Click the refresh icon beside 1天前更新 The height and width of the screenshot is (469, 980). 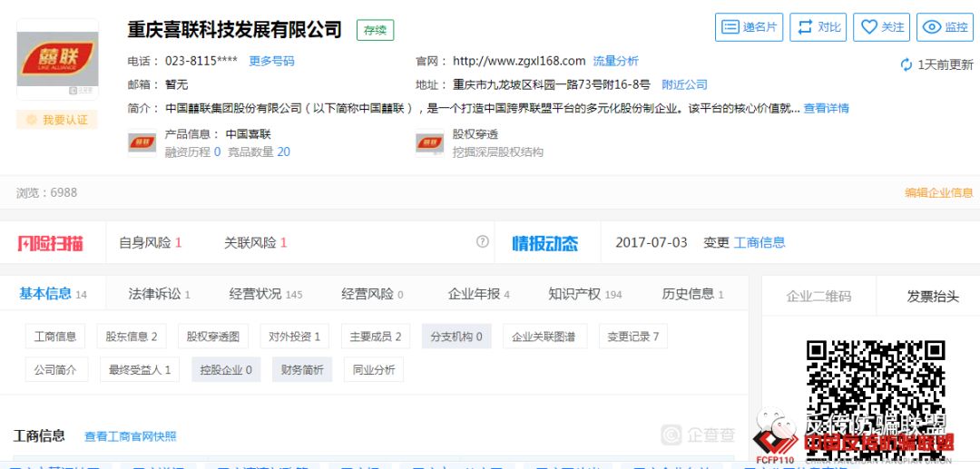coord(906,64)
